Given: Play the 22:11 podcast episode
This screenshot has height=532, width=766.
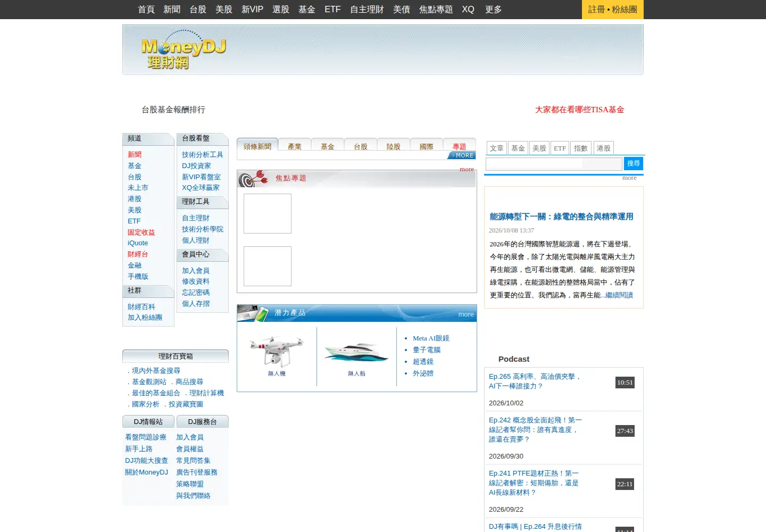Looking at the screenshot, I should click(625, 484).
